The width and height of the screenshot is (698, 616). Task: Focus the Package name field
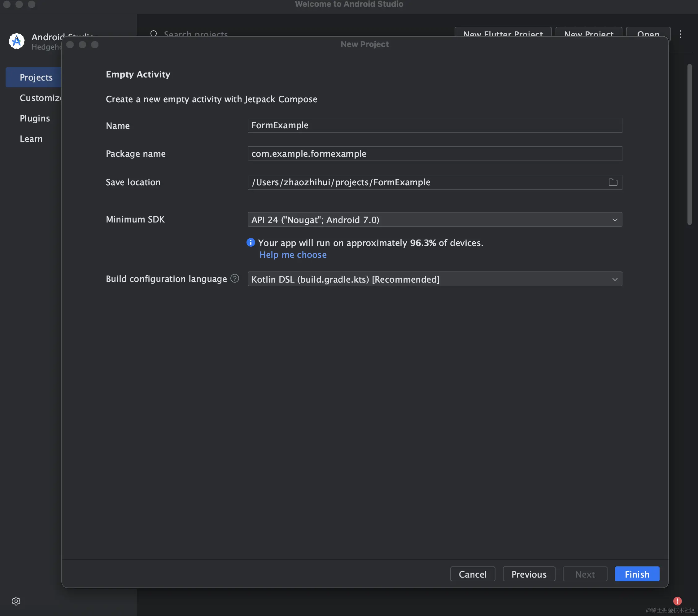tap(435, 154)
